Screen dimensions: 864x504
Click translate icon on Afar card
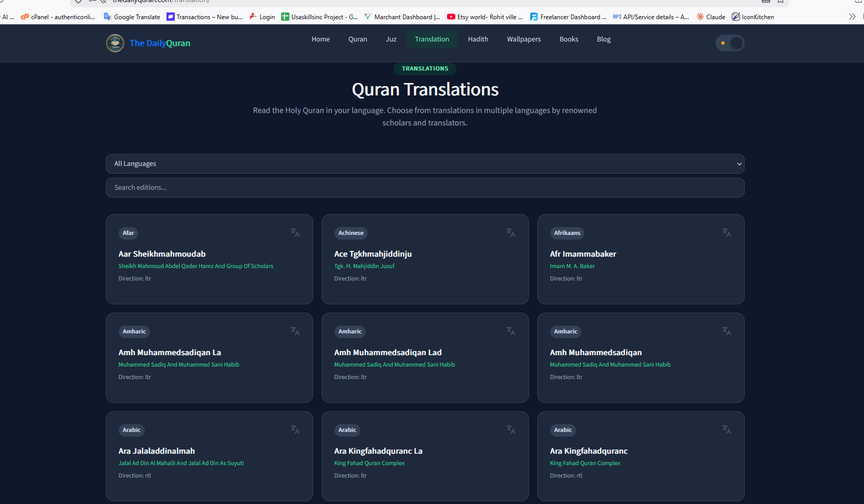[295, 233]
